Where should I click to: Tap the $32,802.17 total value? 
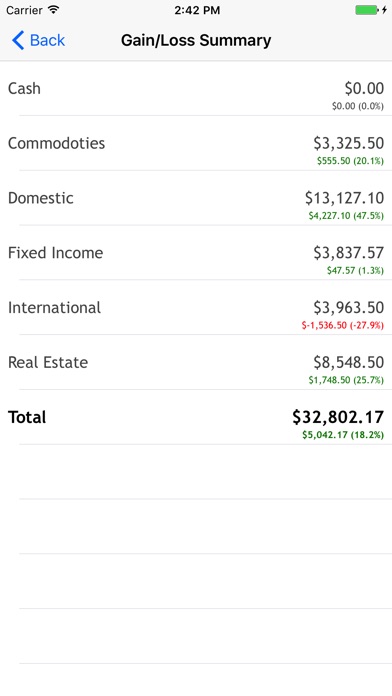338,417
